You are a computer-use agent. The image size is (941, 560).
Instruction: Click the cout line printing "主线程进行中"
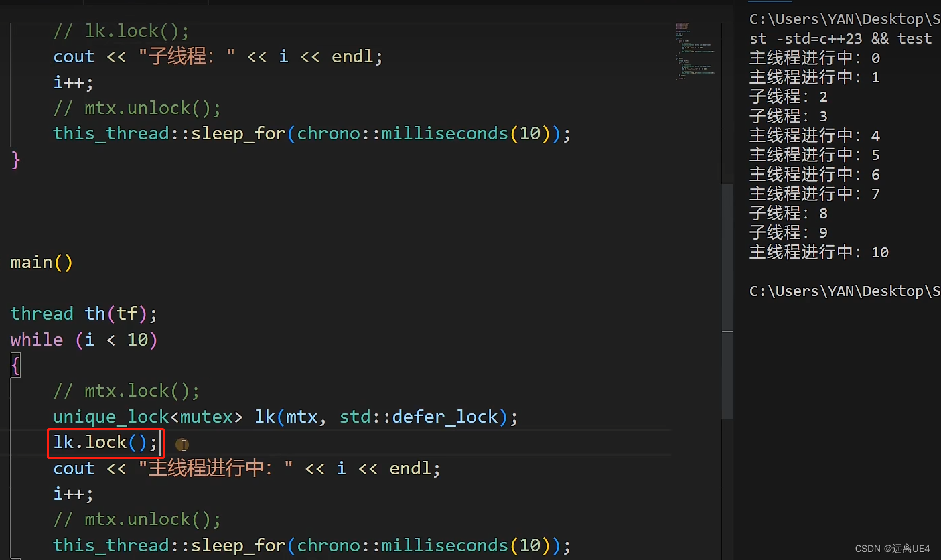(247, 468)
